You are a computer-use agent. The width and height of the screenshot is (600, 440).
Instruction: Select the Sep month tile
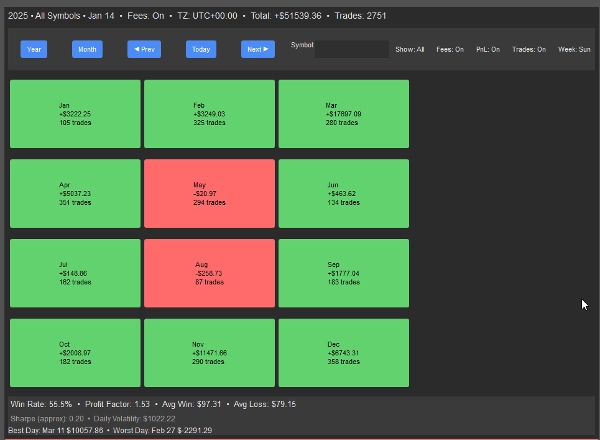(x=343, y=273)
